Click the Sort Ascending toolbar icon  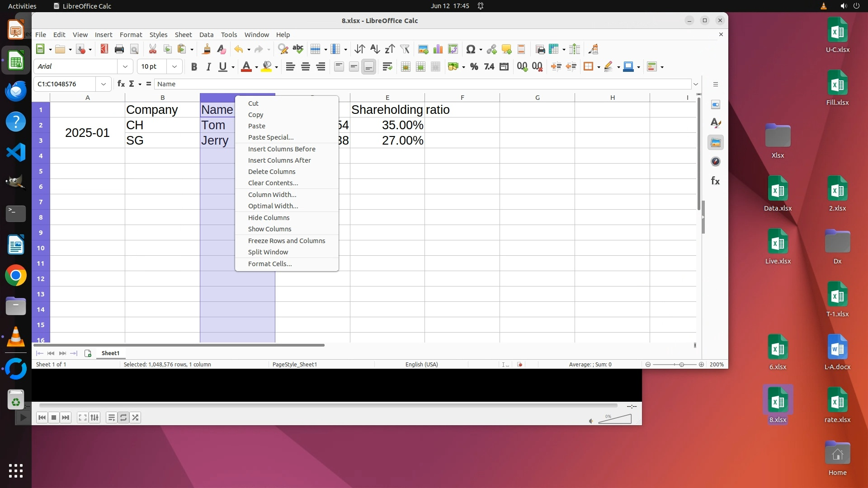point(375,49)
